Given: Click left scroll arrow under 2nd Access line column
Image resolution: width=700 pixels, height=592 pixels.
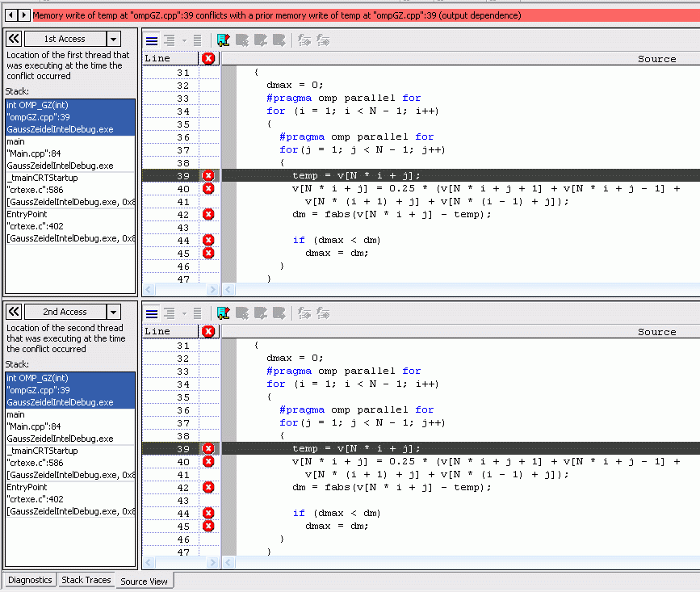Looking at the screenshot, I should (149, 563).
